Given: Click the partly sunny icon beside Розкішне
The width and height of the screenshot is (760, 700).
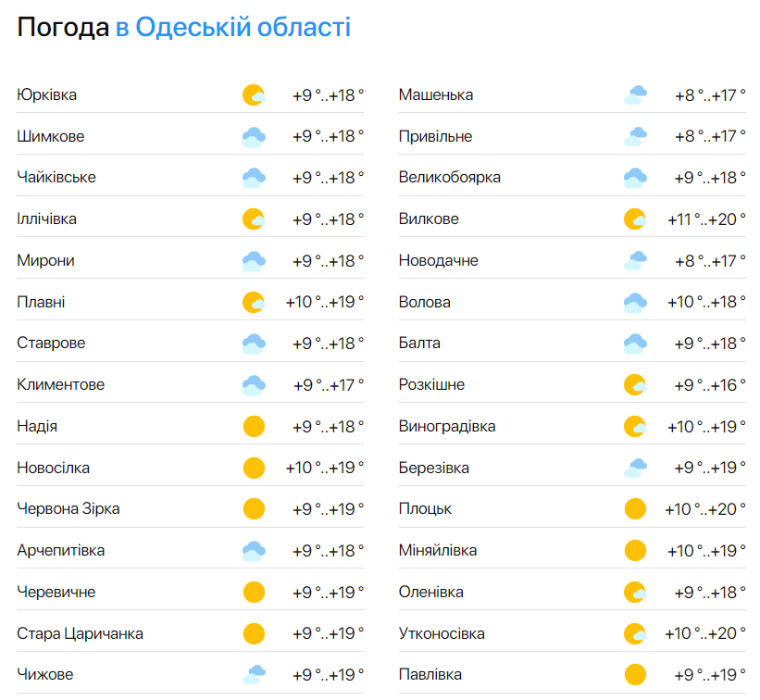Looking at the screenshot, I should (x=635, y=384).
